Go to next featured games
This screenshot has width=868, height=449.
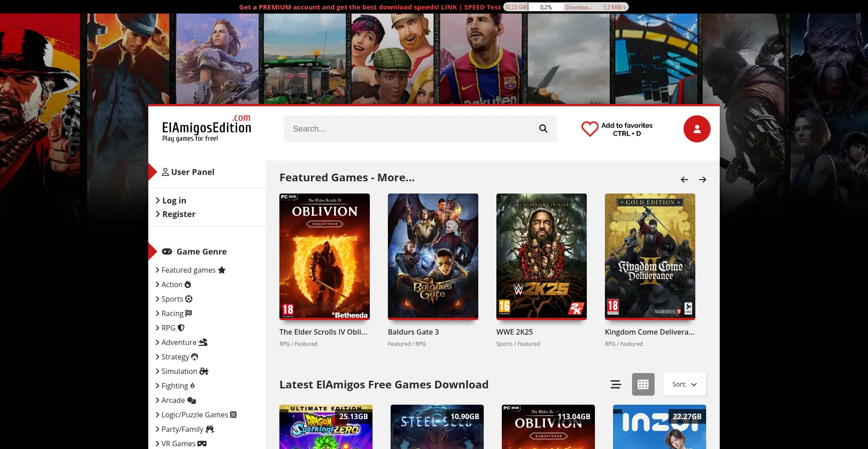703,180
